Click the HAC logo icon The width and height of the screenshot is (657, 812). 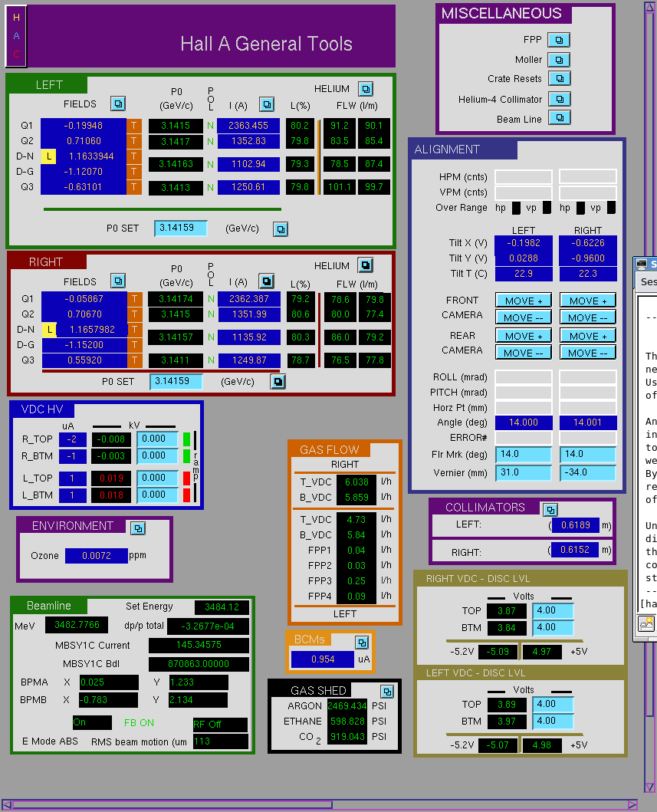coord(16,36)
